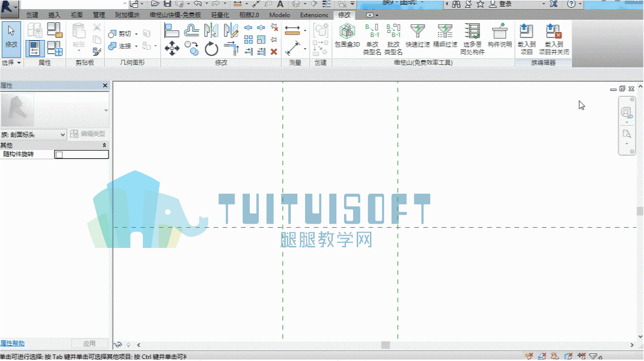Click the horizontal scrollbar thumb below canvas

tap(386, 345)
